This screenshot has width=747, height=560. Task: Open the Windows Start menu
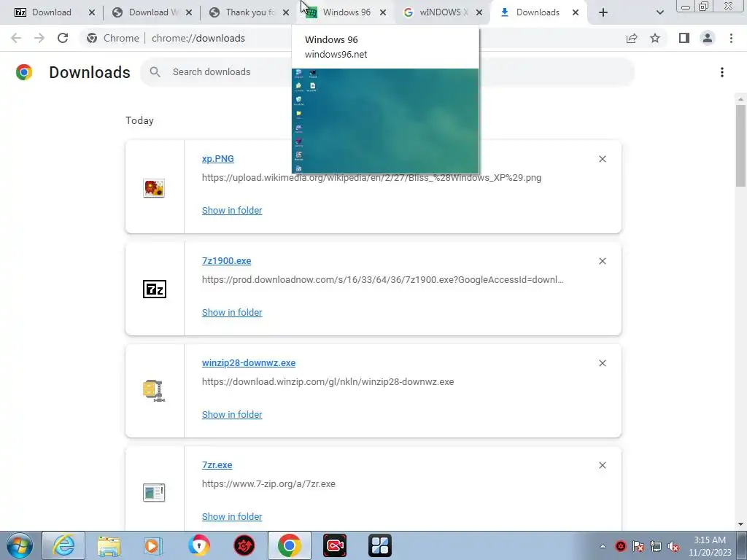pyautogui.click(x=19, y=545)
